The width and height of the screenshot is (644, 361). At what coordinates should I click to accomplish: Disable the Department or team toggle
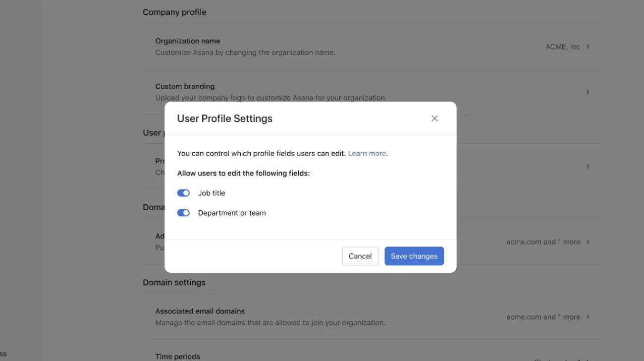coord(183,212)
